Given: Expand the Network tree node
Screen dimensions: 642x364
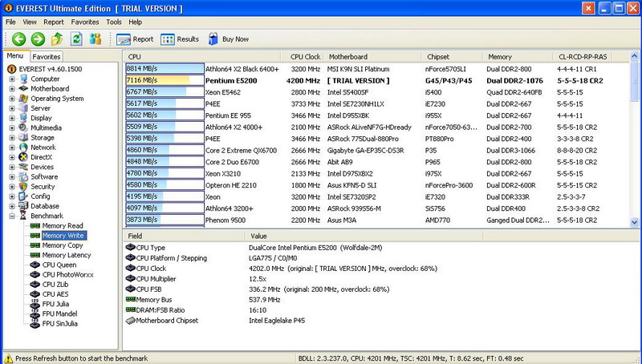Looking at the screenshot, I should click(12, 148).
